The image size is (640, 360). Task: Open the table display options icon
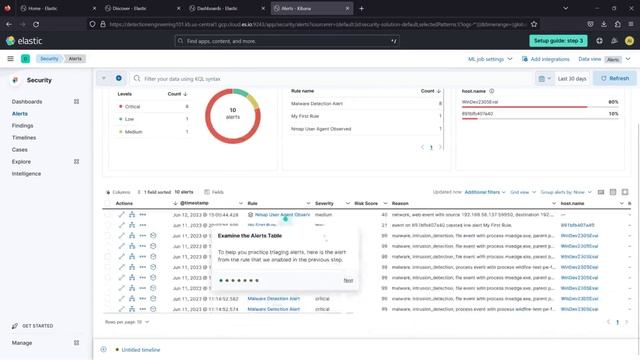(613, 192)
